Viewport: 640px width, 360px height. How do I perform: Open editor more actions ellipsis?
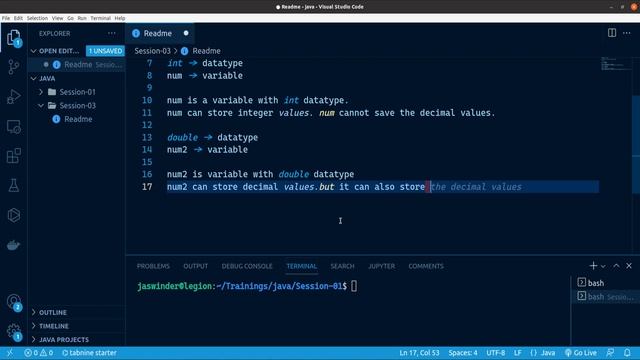pos(627,33)
